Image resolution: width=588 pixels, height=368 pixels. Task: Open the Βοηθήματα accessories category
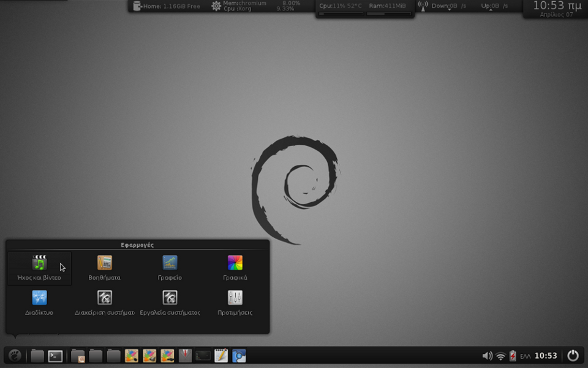point(105,268)
